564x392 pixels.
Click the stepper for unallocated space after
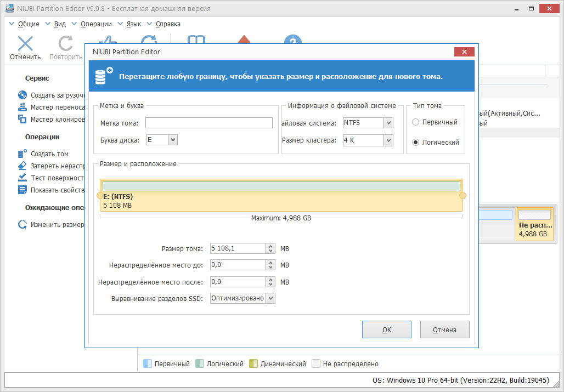271,282
